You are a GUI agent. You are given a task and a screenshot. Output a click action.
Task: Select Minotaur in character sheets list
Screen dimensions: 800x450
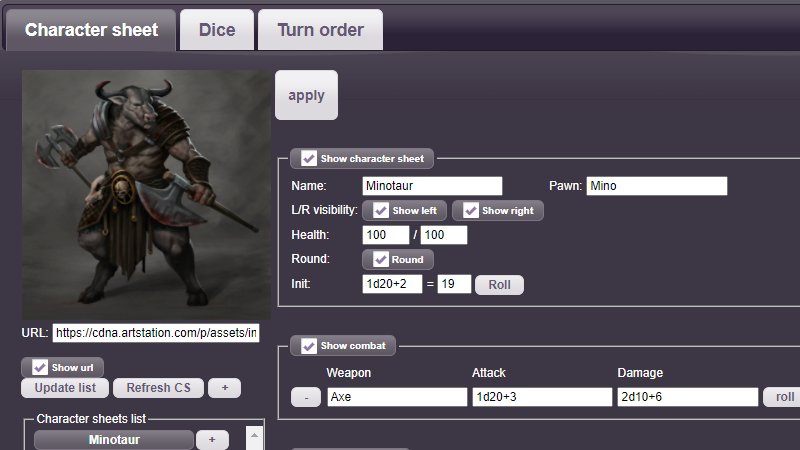114,440
